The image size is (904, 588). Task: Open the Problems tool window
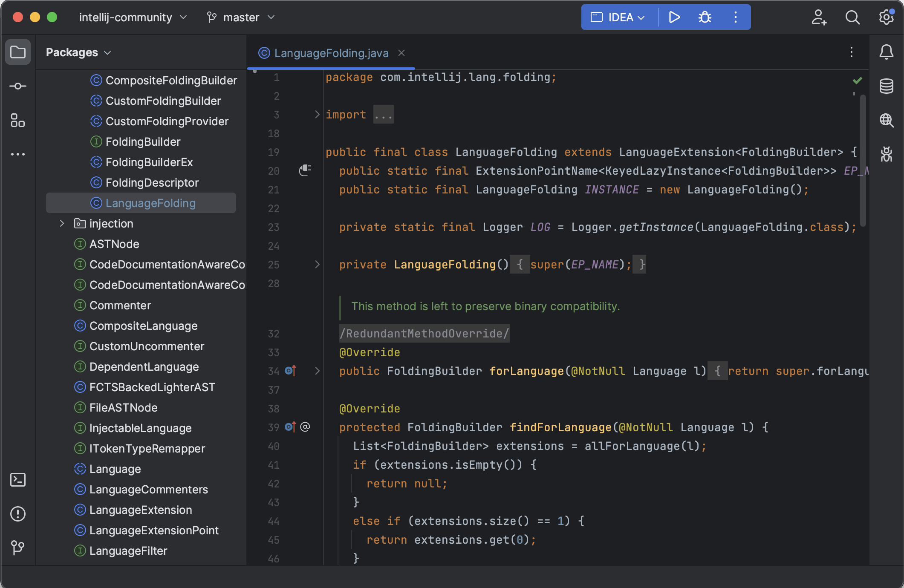[18, 514]
